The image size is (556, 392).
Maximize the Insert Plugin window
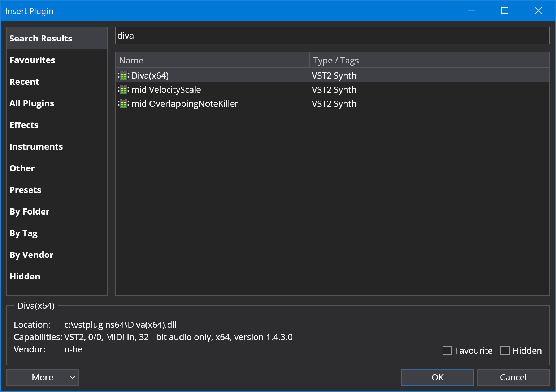[x=505, y=11]
